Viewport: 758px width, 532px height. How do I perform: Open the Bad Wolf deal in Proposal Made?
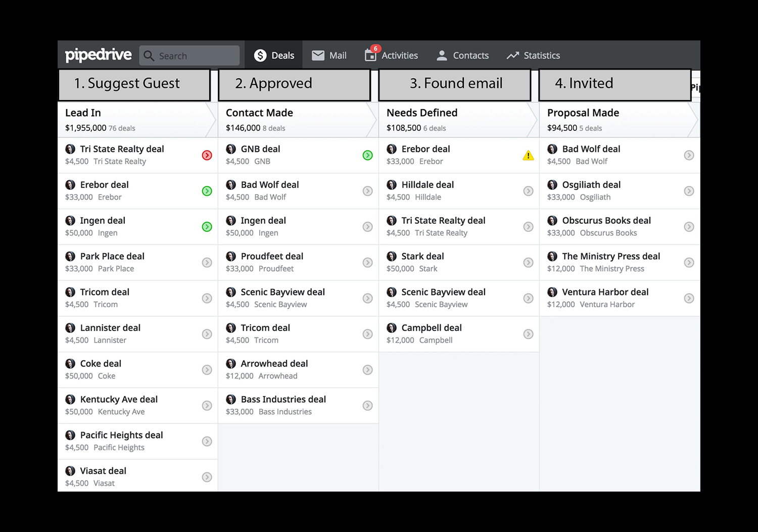tap(620, 155)
